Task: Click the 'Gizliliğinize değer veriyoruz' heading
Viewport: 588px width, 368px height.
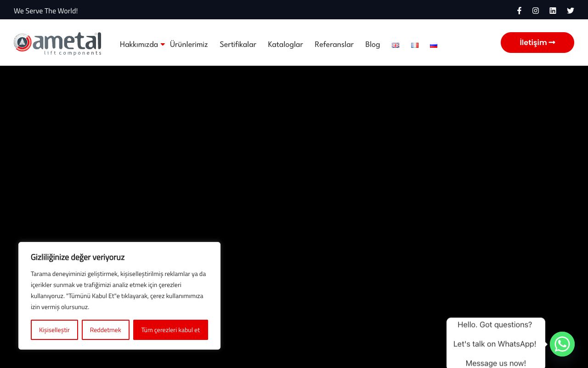Action: pos(78,257)
